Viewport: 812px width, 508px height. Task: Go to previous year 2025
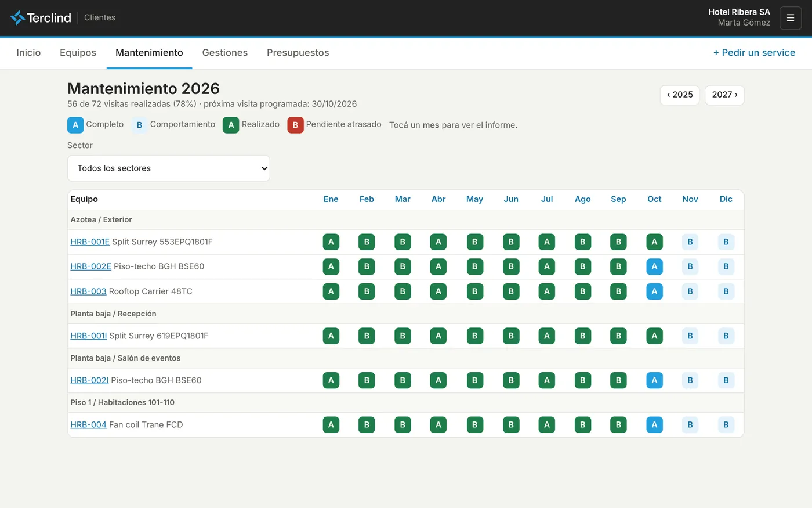pyautogui.click(x=680, y=95)
